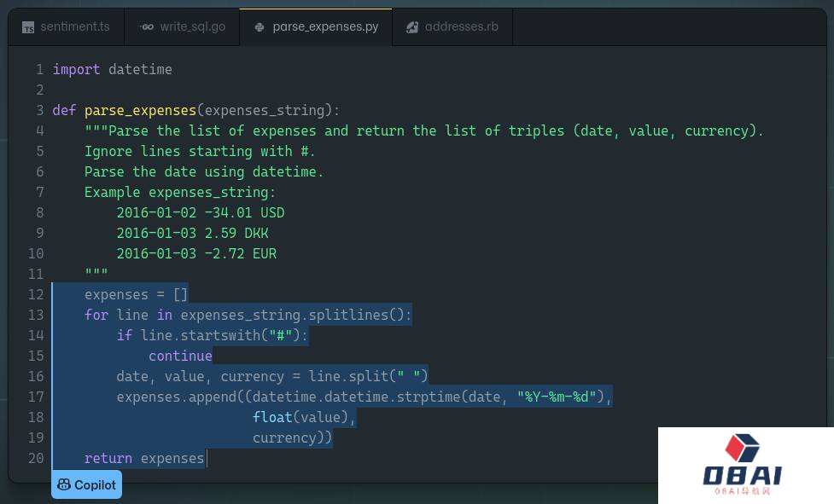834x504 pixels.
Task: Click line number 20 in the gutter
Action: (36, 458)
